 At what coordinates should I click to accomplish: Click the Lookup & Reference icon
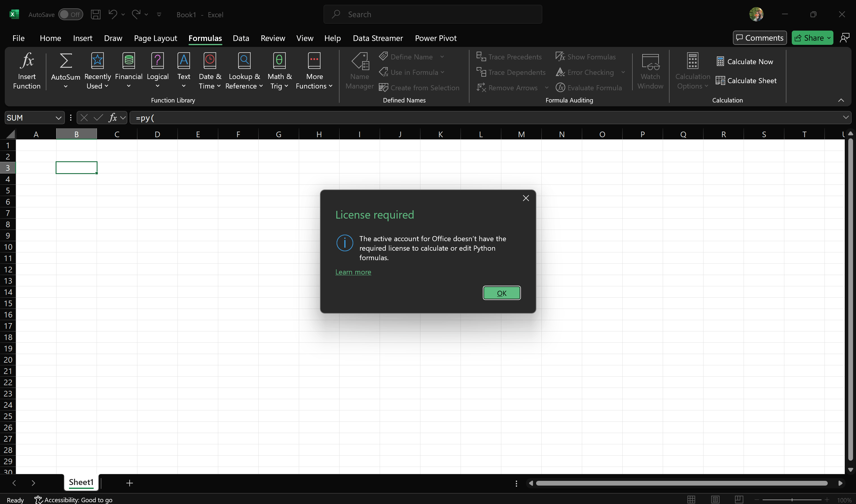pos(244,61)
